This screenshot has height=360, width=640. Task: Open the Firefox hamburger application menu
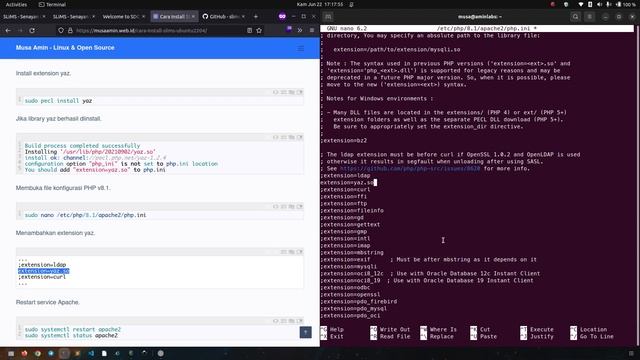(312, 30)
